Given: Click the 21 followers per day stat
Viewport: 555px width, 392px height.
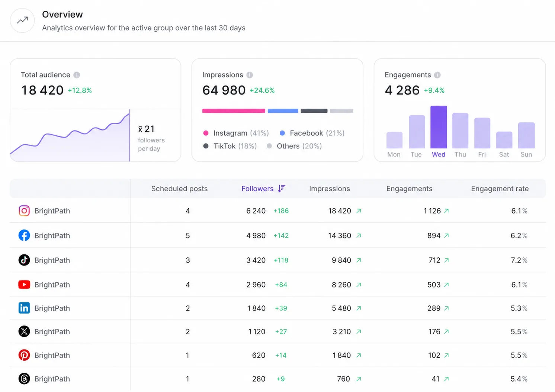Looking at the screenshot, I should (x=151, y=138).
